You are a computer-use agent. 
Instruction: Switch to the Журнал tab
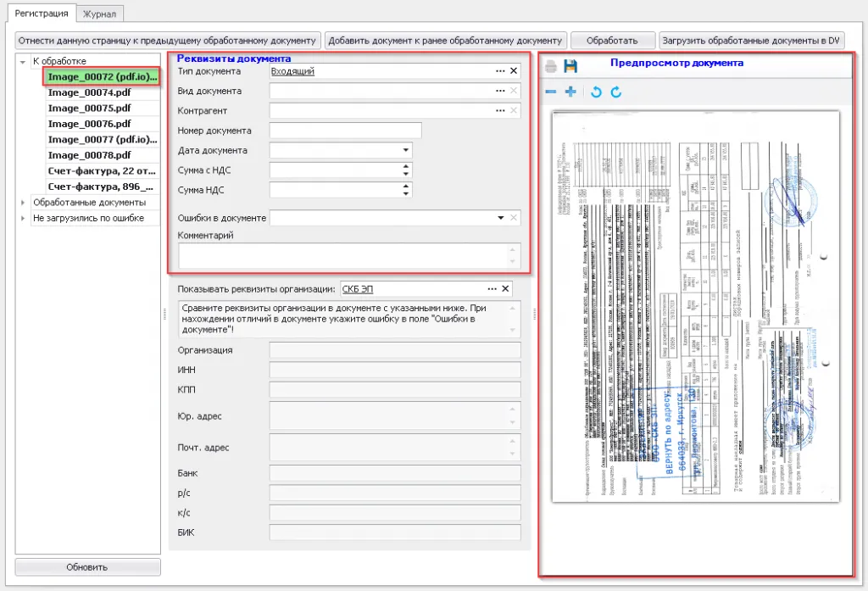(100, 14)
